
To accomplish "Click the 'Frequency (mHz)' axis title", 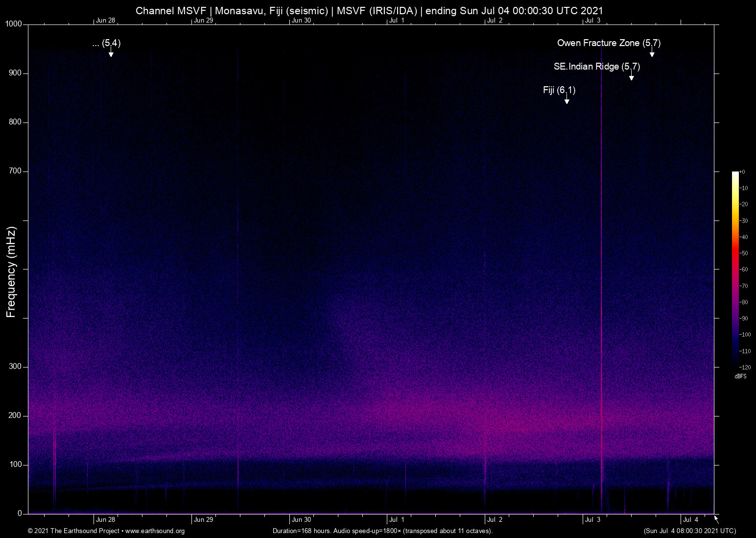I will pos(11,272).
